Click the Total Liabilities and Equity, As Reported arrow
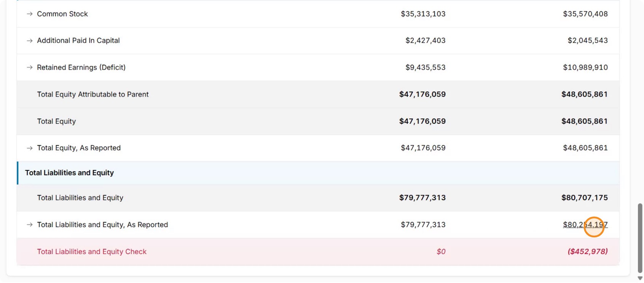Viewport: 644px width, 283px height. 29,225
